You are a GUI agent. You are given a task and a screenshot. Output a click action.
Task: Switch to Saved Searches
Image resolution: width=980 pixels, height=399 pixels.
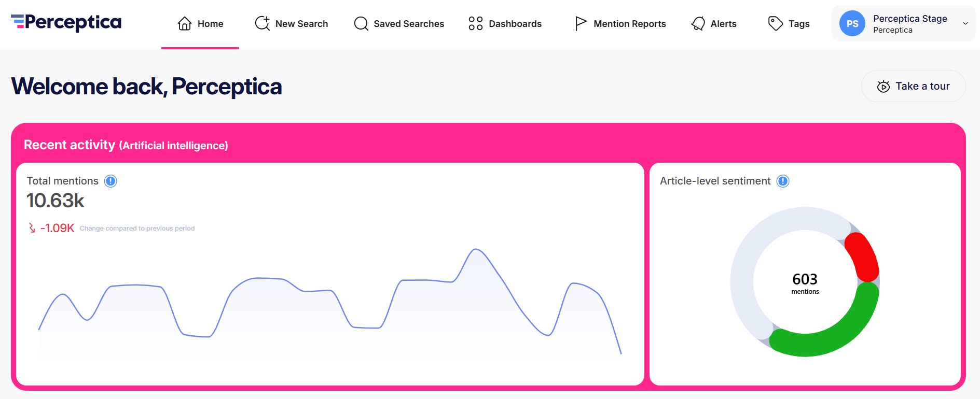coord(399,24)
